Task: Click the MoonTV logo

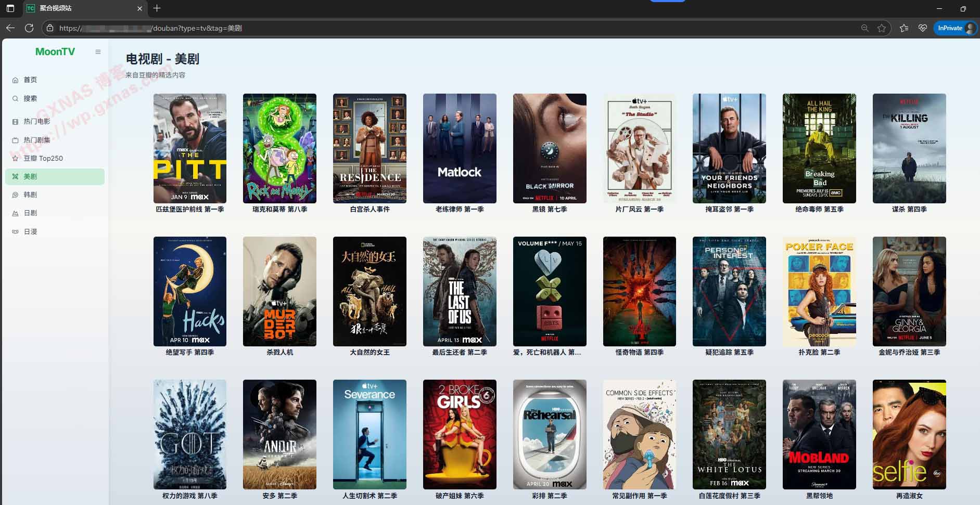Action: 55,51
